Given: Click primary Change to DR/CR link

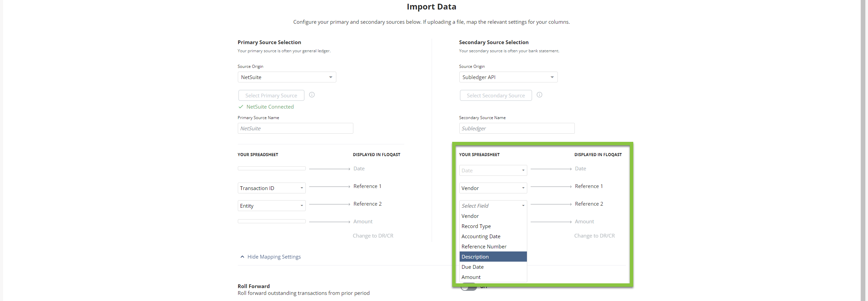Looking at the screenshot, I should tap(373, 236).
